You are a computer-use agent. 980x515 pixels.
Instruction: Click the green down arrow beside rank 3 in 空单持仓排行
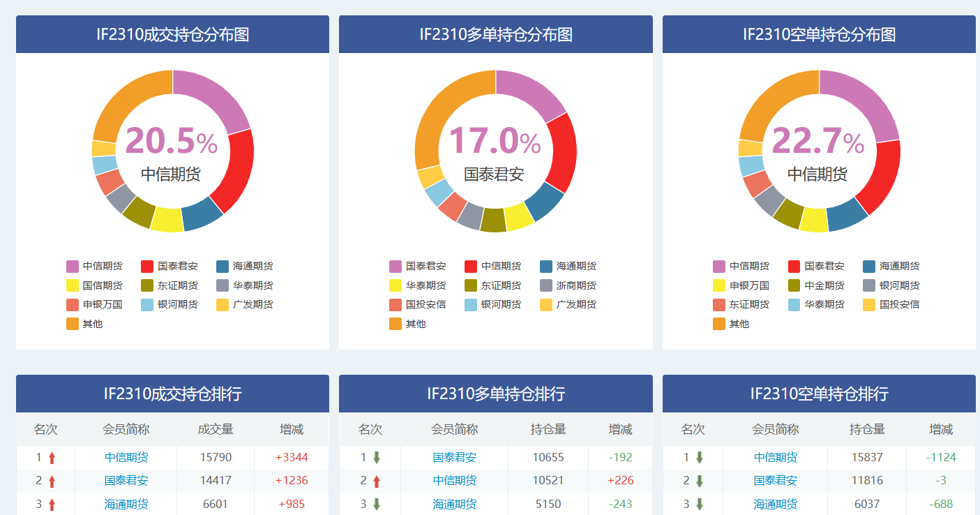coord(700,504)
